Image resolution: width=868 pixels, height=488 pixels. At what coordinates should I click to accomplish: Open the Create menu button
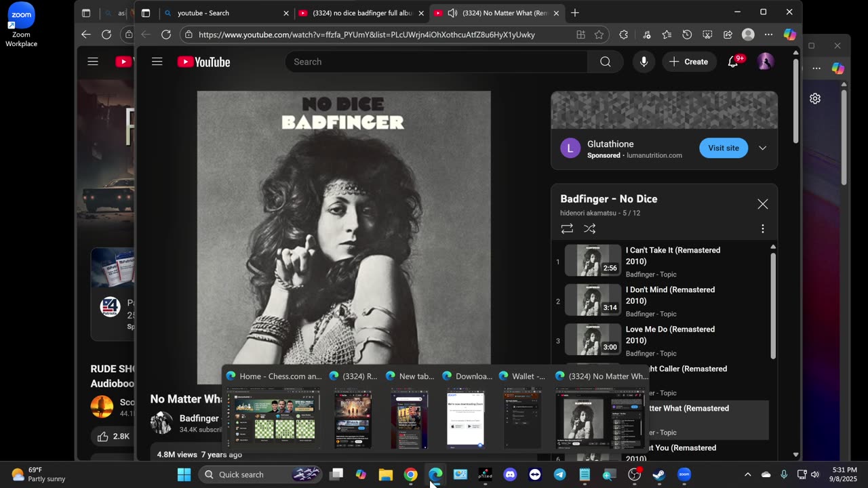pos(688,62)
